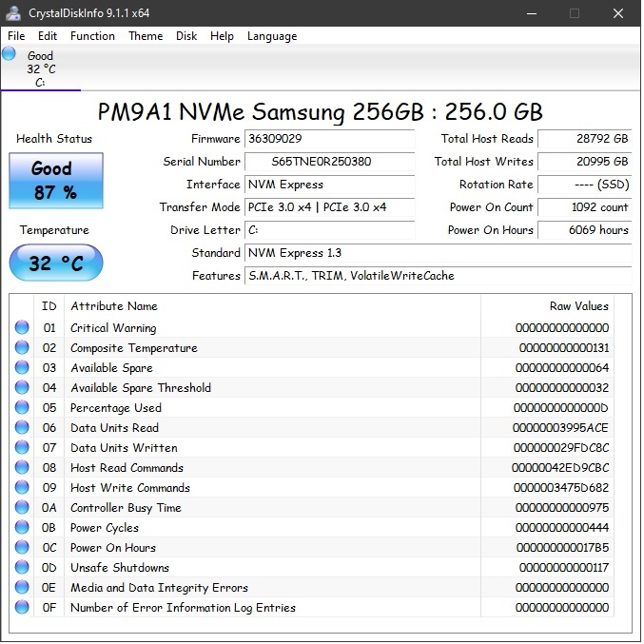Click the CrystalDiskInfo app icon in title bar
This screenshot has width=644, height=644.
13,13
